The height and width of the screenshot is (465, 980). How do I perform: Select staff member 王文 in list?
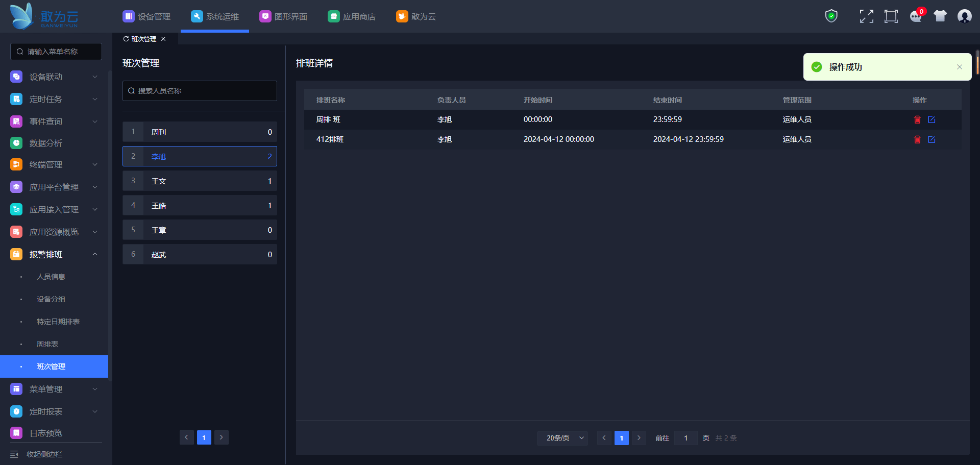(x=200, y=181)
